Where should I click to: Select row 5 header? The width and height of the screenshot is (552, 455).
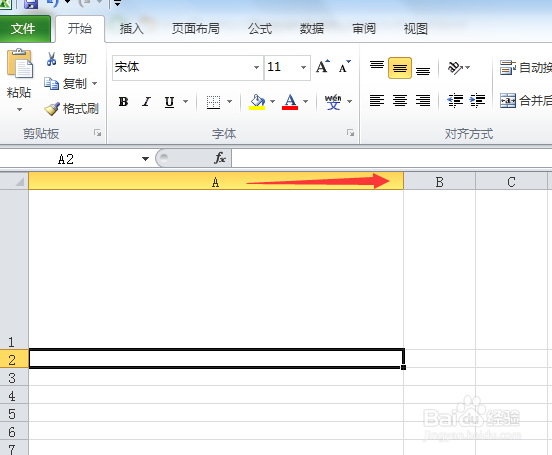point(14,413)
